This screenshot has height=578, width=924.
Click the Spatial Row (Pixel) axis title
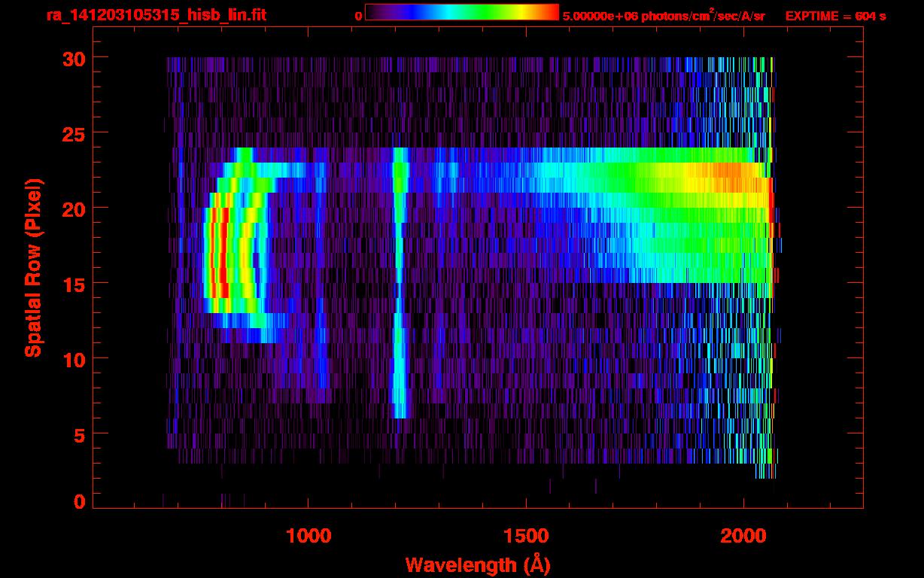tap(33, 268)
